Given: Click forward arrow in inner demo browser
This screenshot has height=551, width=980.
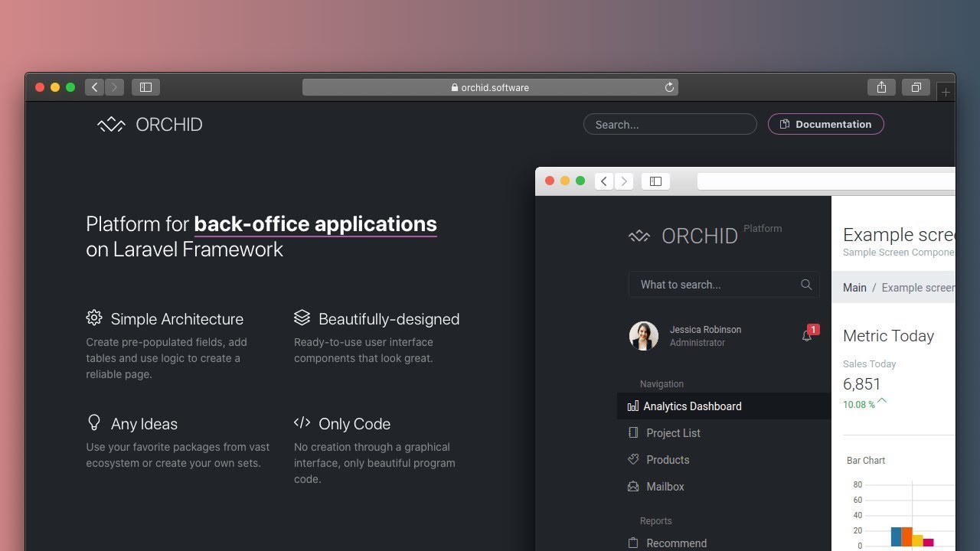Looking at the screenshot, I should coord(624,181).
